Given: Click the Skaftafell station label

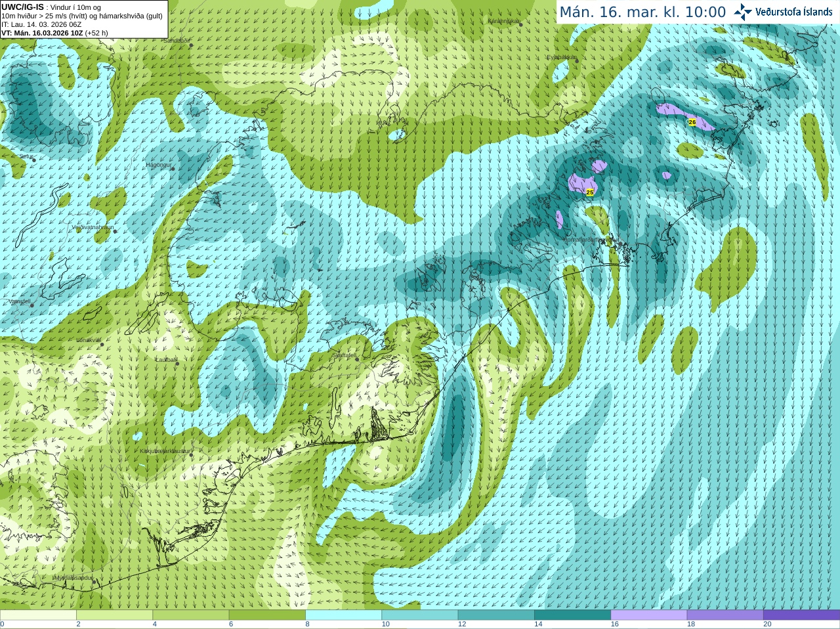Looking at the screenshot, I should tap(344, 355).
